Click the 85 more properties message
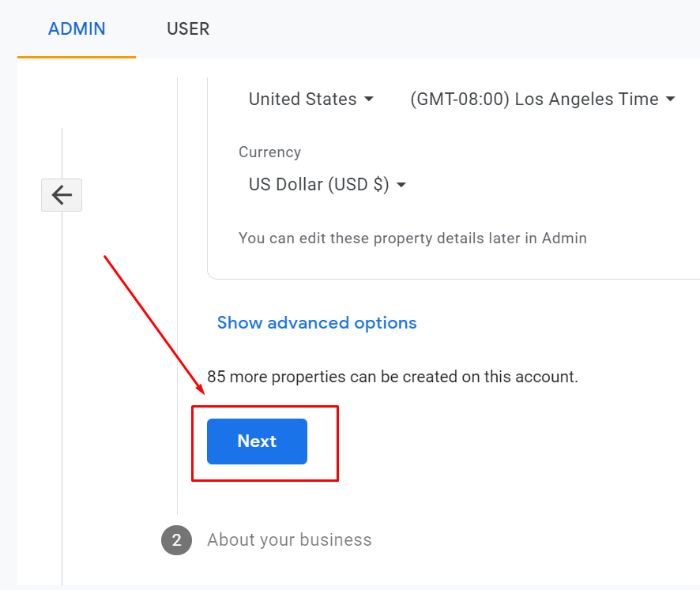Screen dimensions: 700x590 click(393, 377)
